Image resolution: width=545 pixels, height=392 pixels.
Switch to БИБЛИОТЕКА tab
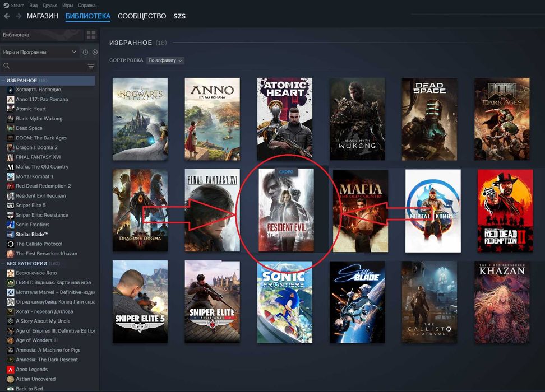tap(88, 16)
